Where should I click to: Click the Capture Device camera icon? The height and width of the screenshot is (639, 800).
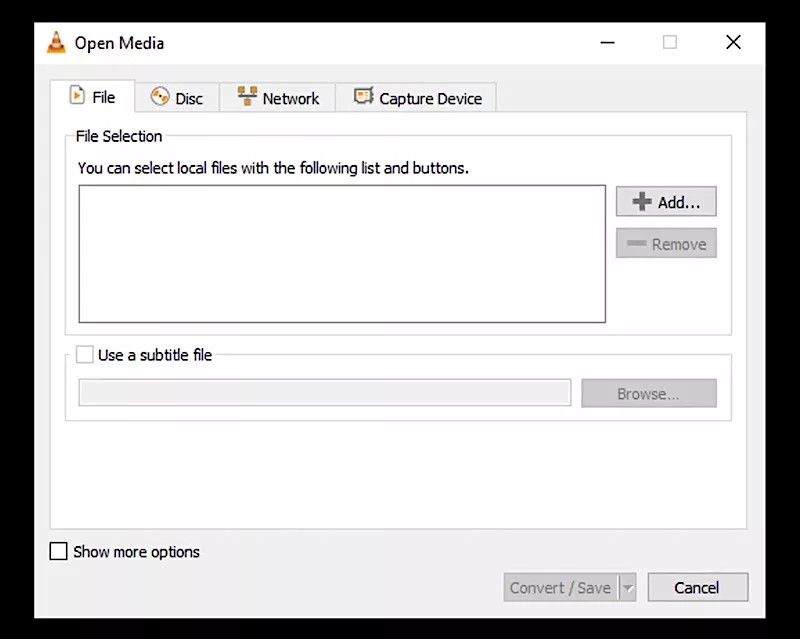[x=363, y=97]
